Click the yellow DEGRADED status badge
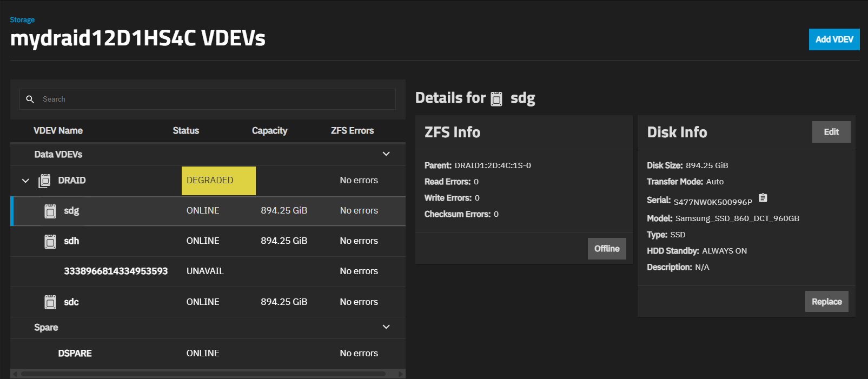The height and width of the screenshot is (379, 868). (x=218, y=181)
